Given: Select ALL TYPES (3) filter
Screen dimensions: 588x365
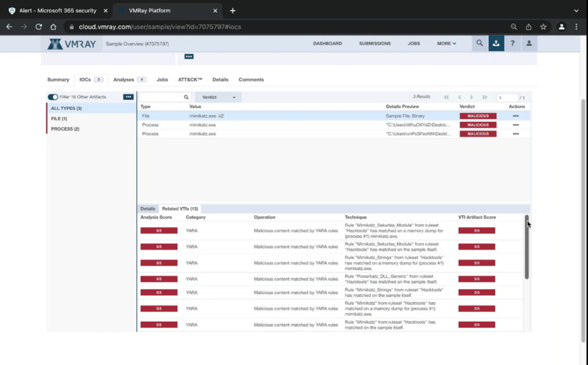Looking at the screenshot, I should (x=91, y=108).
